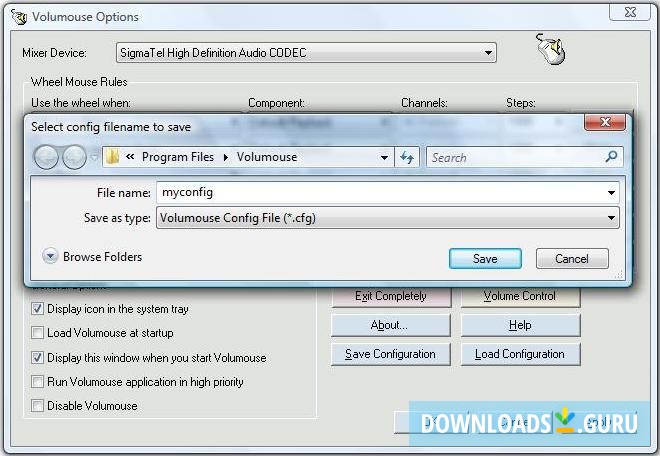Click the double chevron before Program Files

[130, 157]
